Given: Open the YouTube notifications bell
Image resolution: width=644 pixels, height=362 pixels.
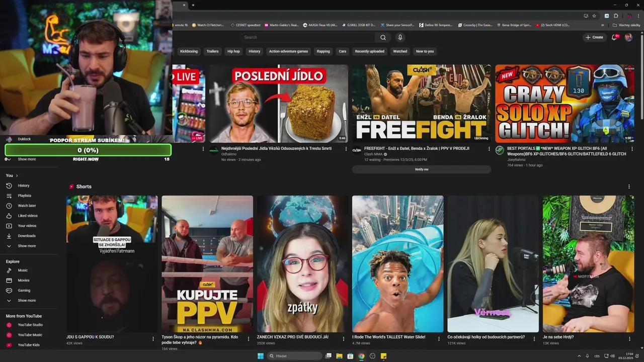Looking at the screenshot, I should pyautogui.click(x=614, y=37).
